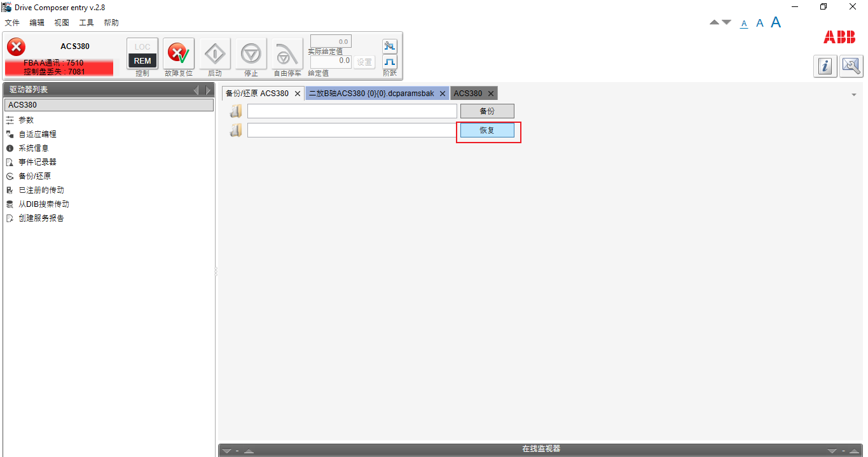Click the 驱动器列表 panel left arrow
The width and height of the screenshot is (868, 457).
point(196,90)
